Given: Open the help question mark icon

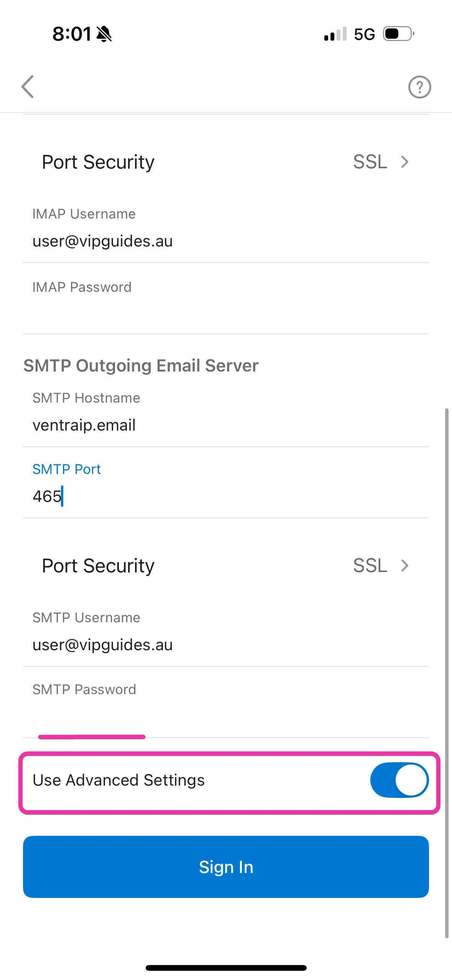Looking at the screenshot, I should pos(419,87).
